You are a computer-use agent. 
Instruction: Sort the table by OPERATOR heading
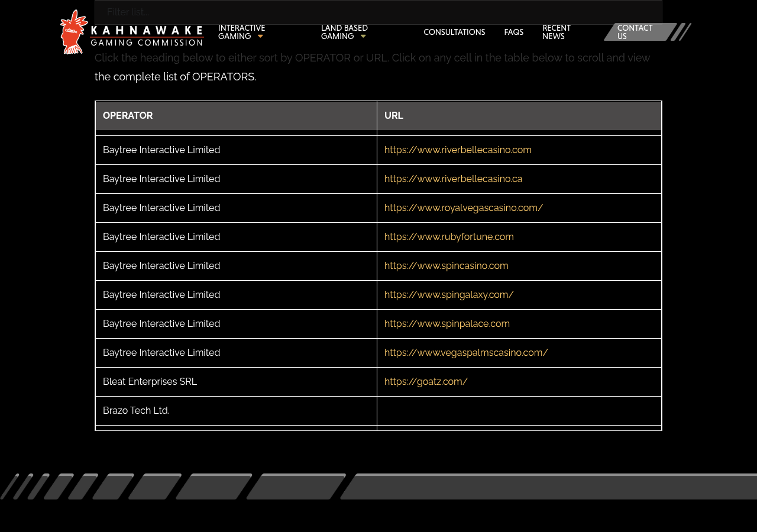(236, 116)
